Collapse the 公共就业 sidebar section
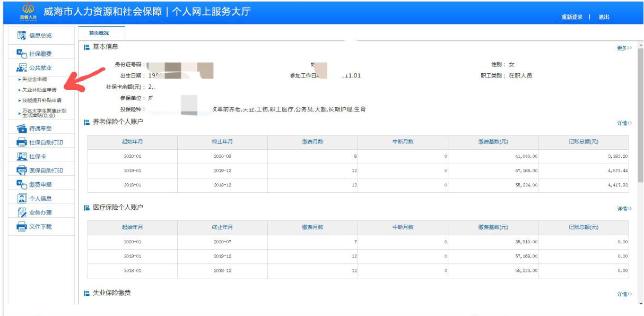644x316 pixels. 41,68
